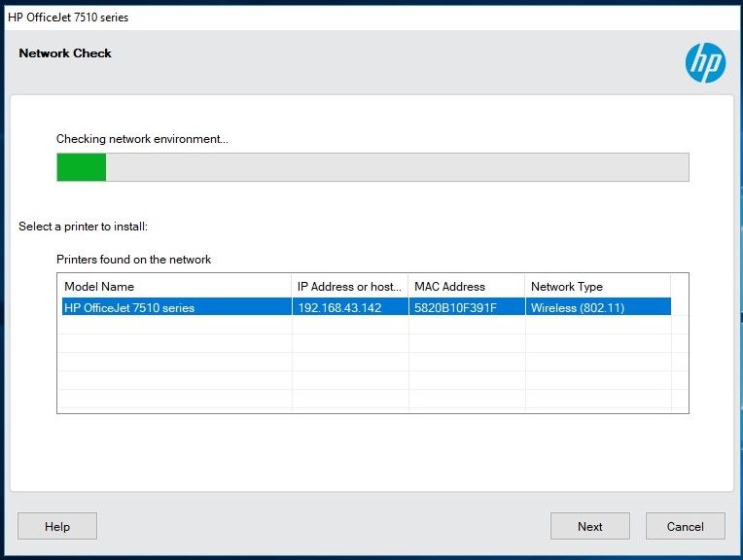743x560 pixels.
Task: Click the green network check progress bar
Action: (x=372, y=167)
